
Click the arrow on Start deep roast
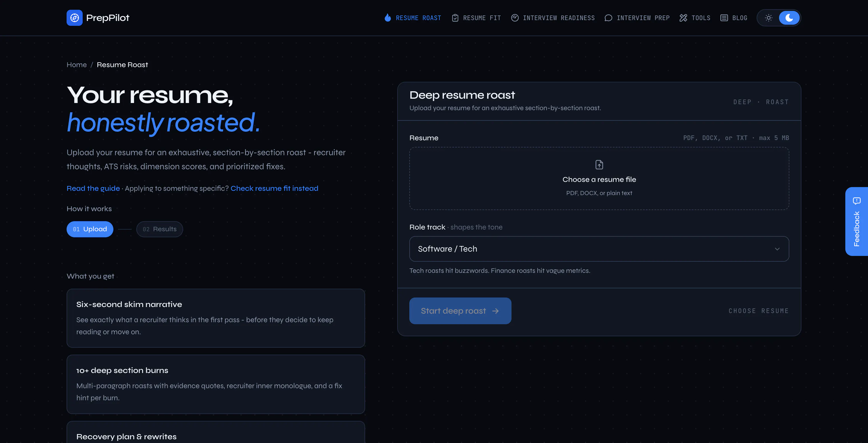(x=495, y=311)
